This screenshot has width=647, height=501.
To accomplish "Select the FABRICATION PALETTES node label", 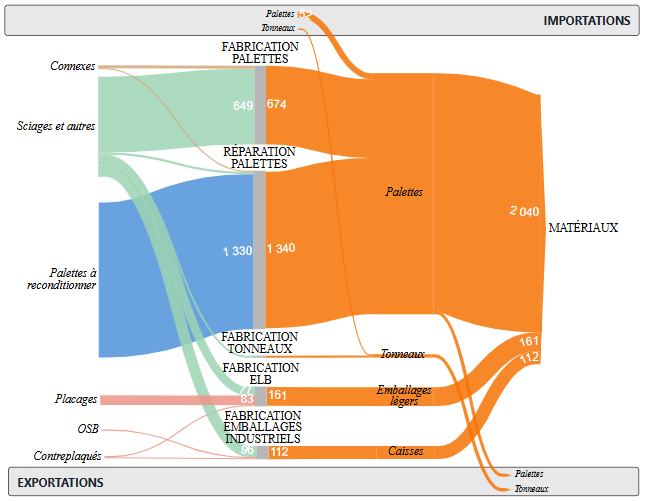I will click(260, 53).
